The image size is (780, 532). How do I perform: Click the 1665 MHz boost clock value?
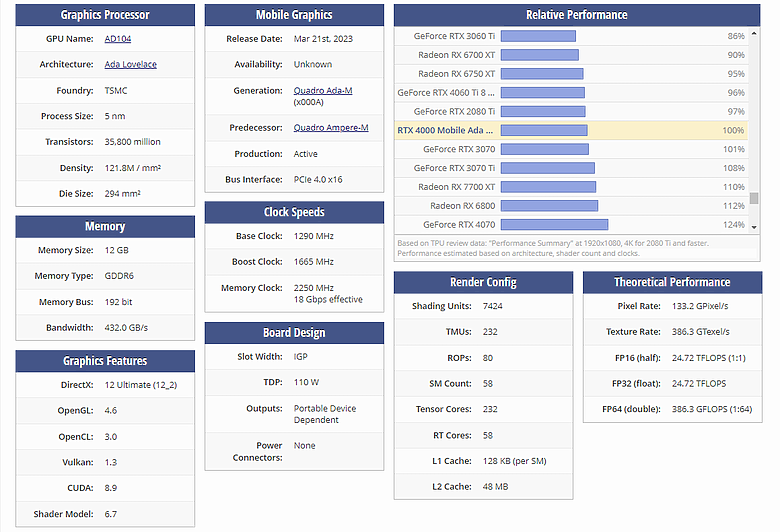313,262
